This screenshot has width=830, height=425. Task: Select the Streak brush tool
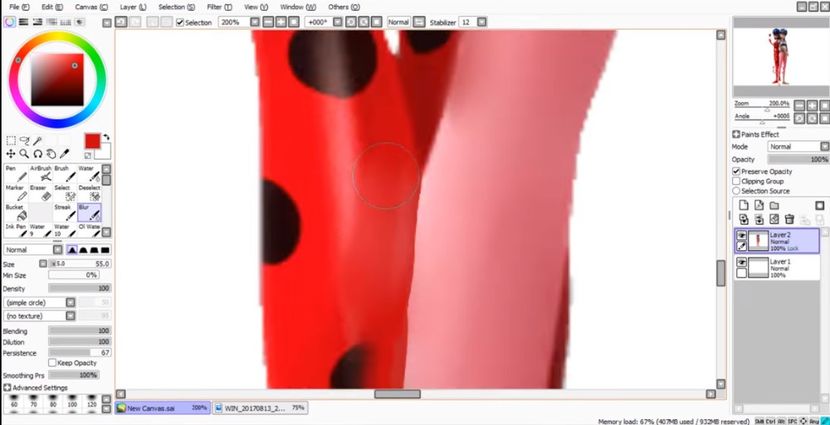[x=65, y=213]
